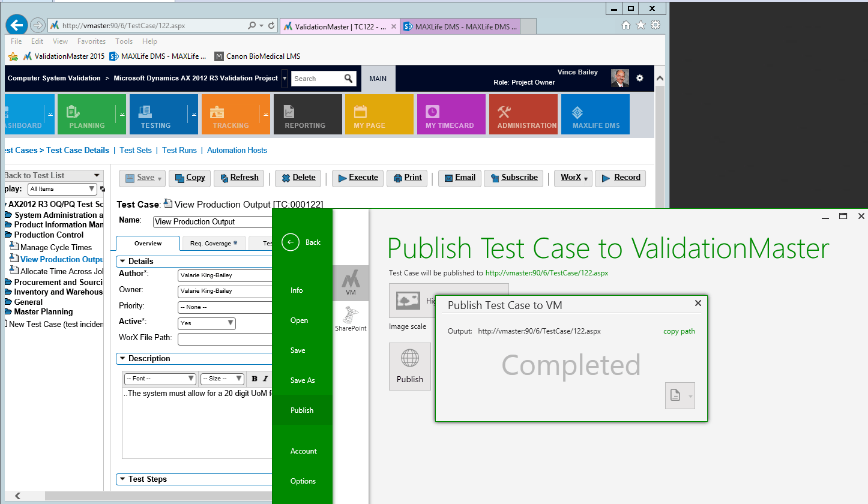Select Info in green menu
The height and width of the screenshot is (504, 868).
pyautogui.click(x=297, y=290)
